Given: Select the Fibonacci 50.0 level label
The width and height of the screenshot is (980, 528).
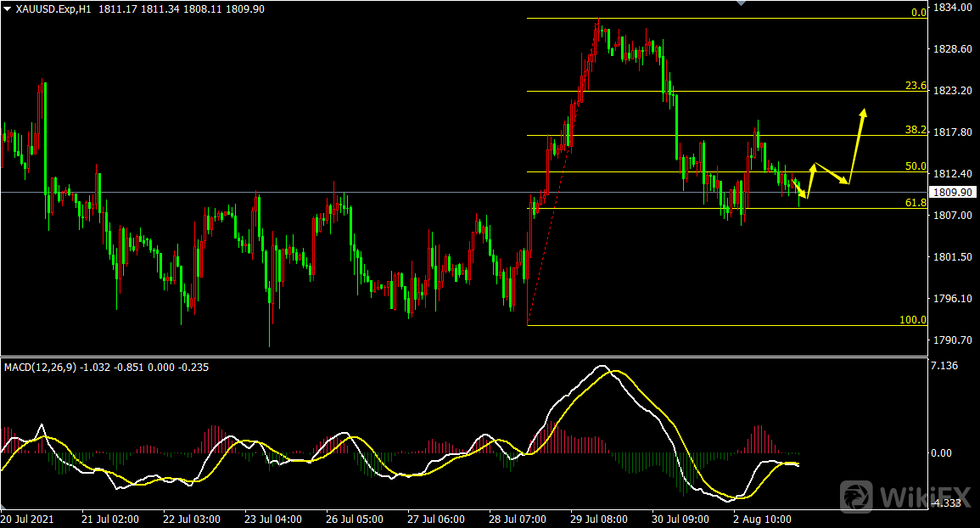Looking at the screenshot, I should pyautogui.click(x=915, y=166).
